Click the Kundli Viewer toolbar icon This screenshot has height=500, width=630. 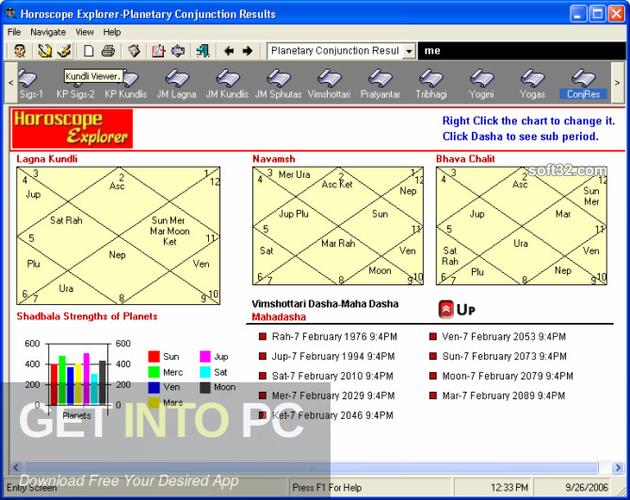point(65,51)
